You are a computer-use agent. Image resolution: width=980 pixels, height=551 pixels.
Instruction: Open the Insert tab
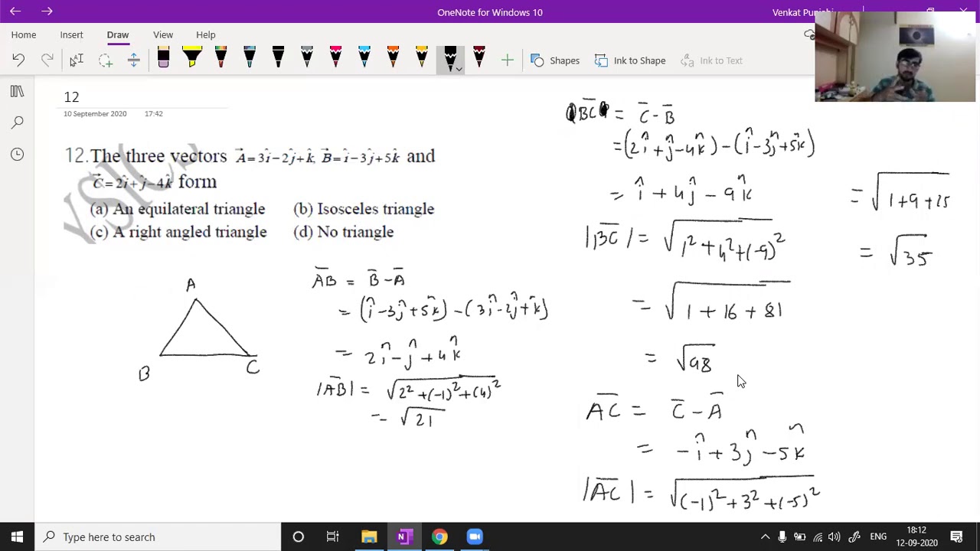point(71,34)
